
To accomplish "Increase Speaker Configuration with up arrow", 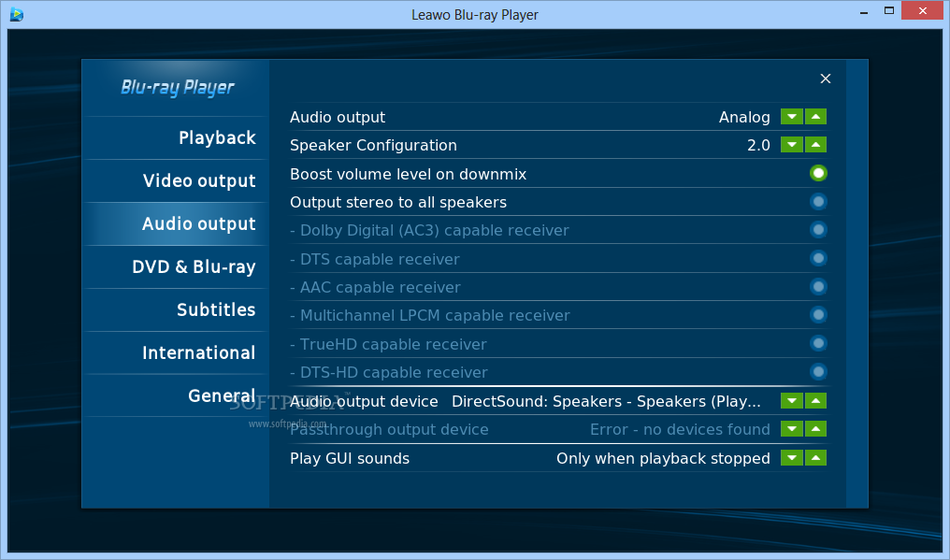I will click(x=815, y=145).
